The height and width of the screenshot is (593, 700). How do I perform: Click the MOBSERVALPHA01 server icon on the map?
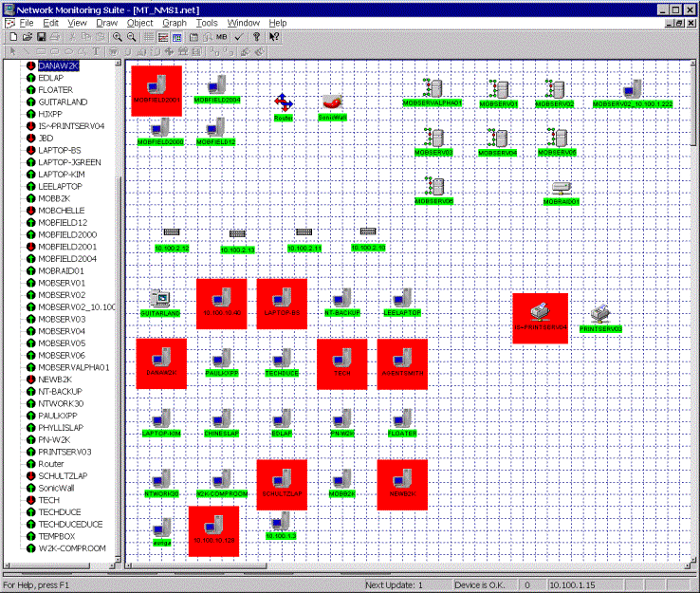coord(434,89)
